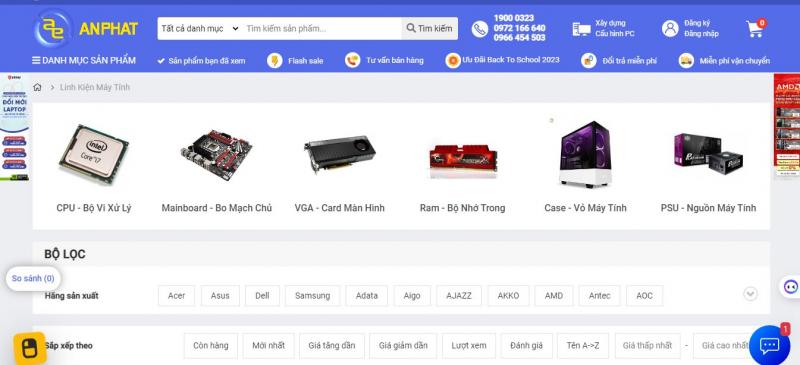Open the Case PC thumbnail
800x365 pixels.
tap(585, 154)
